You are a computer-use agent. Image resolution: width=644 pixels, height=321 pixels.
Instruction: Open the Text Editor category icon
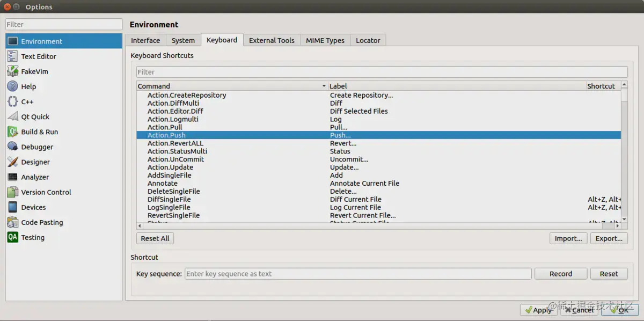tap(13, 56)
